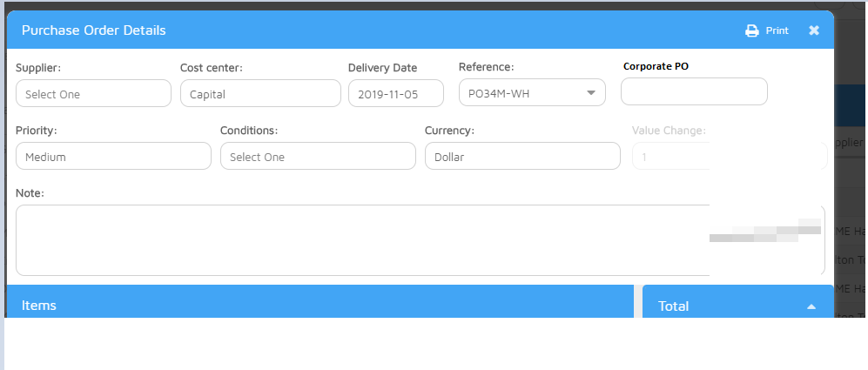This screenshot has width=868, height=370.
Task: Click the Note label above the text area
Action: (30, 192)
